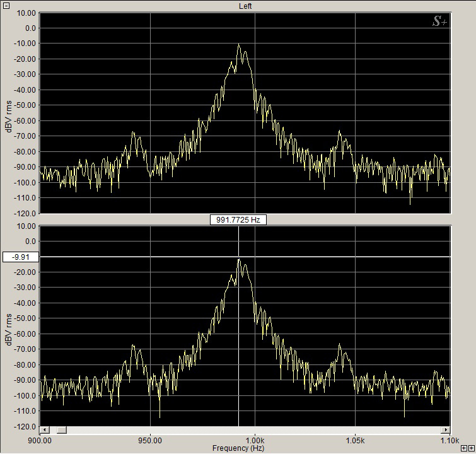
Task: Click the empty scrollbar track right of thumb
Action: click(252, 430)
